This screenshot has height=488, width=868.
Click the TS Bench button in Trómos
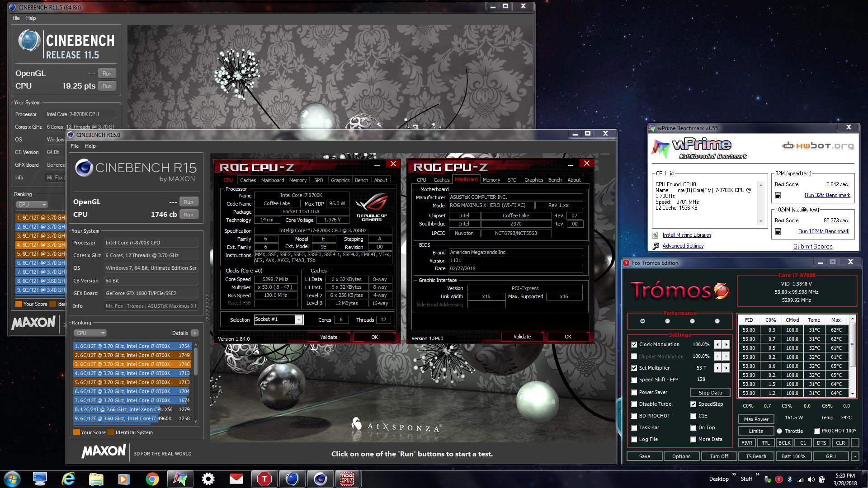(756, 456)
